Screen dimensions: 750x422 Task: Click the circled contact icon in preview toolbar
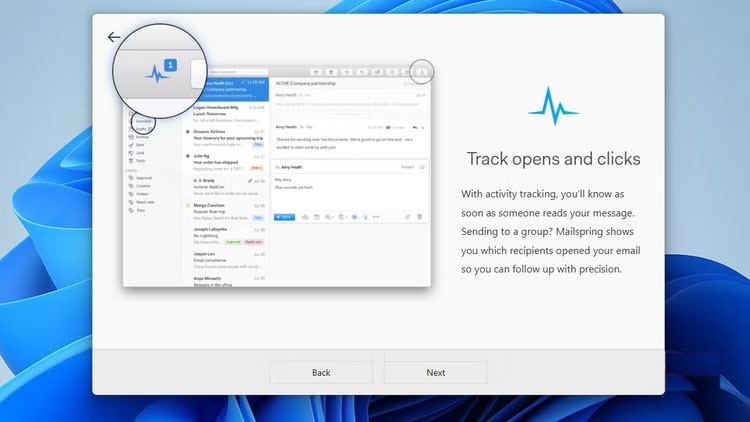(422, 72)
